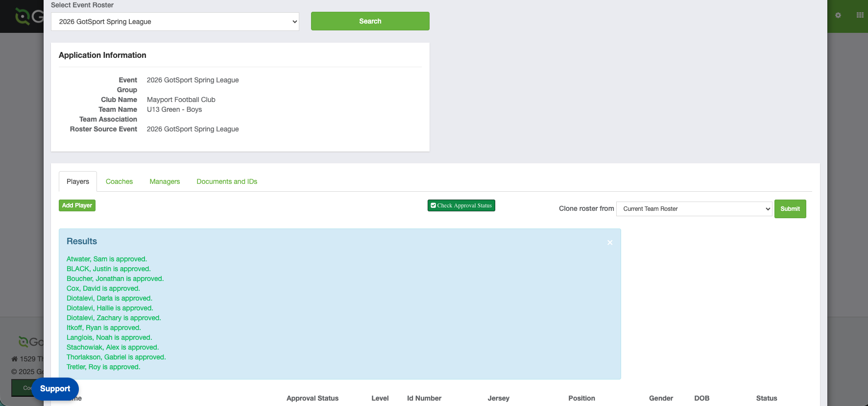The image size is (868, 406).
Task: Select the Players tab
Action: 78,181
